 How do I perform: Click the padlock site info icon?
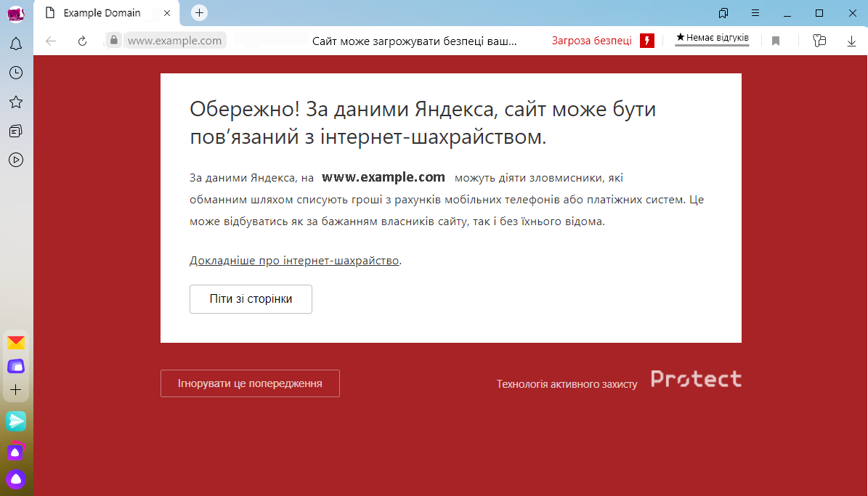[x=113, y=40]
